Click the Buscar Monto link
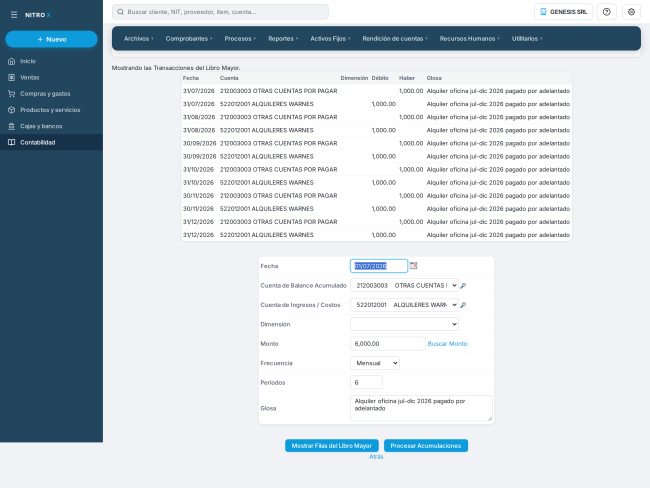The height and width of the screenshot is (488, 650). click(x=447, y=344)
